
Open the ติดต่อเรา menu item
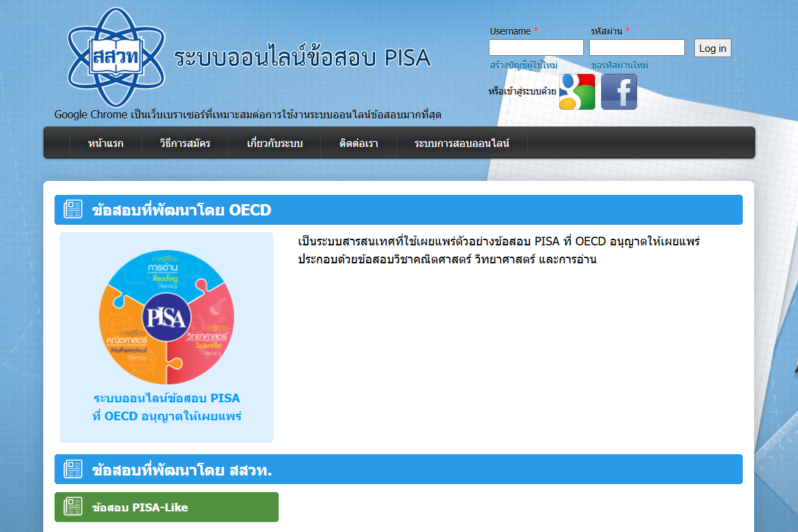click(x=358, y=143)
